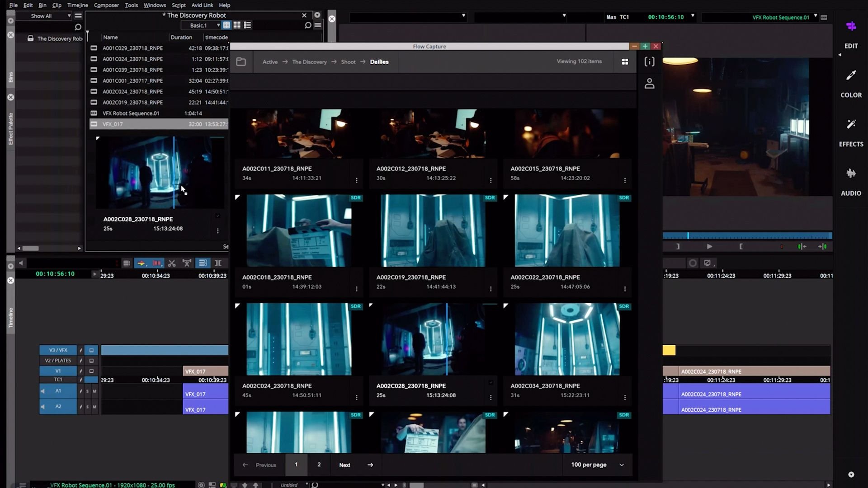
Task: Open page 2 of the dailies list
Action: tap(319, 465)
